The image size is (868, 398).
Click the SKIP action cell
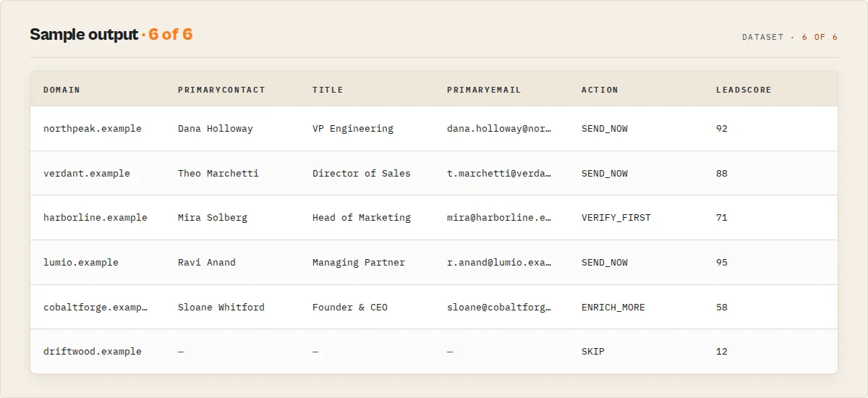point(593,352)
